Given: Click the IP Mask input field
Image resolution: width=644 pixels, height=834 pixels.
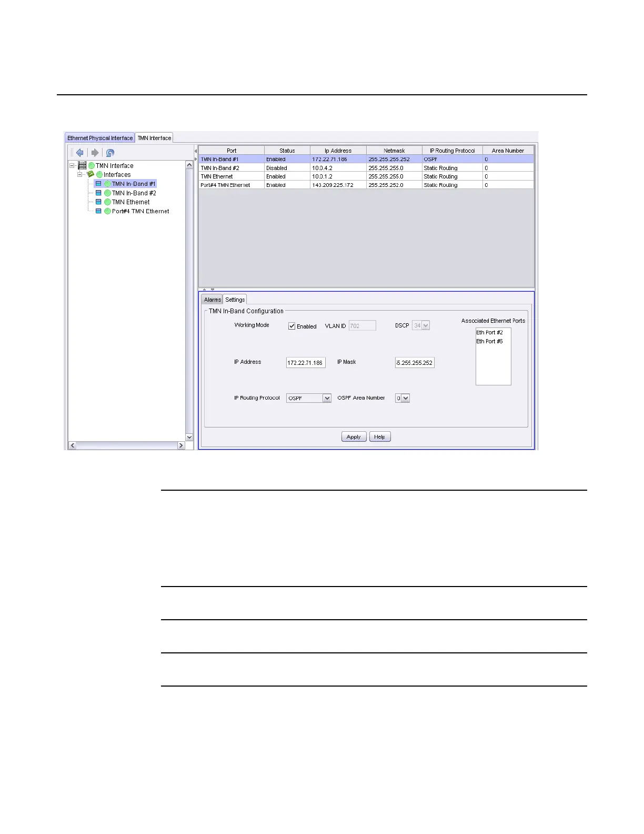Looking at the screenshot, I should (415, 363).
